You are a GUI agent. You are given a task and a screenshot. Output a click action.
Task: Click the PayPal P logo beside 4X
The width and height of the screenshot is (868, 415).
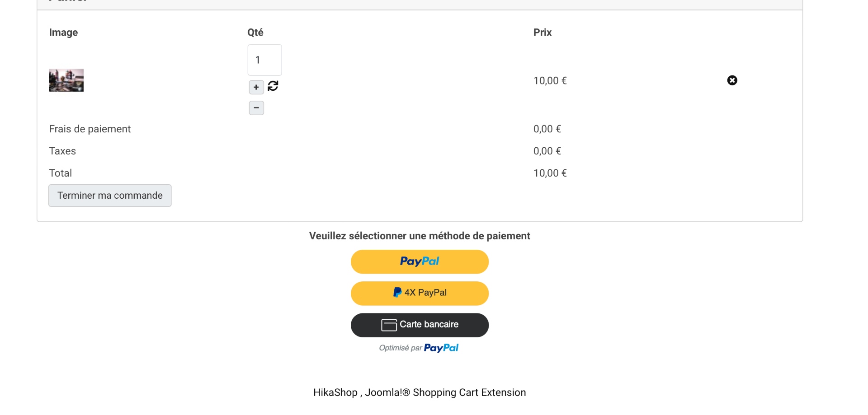point(397,293)
